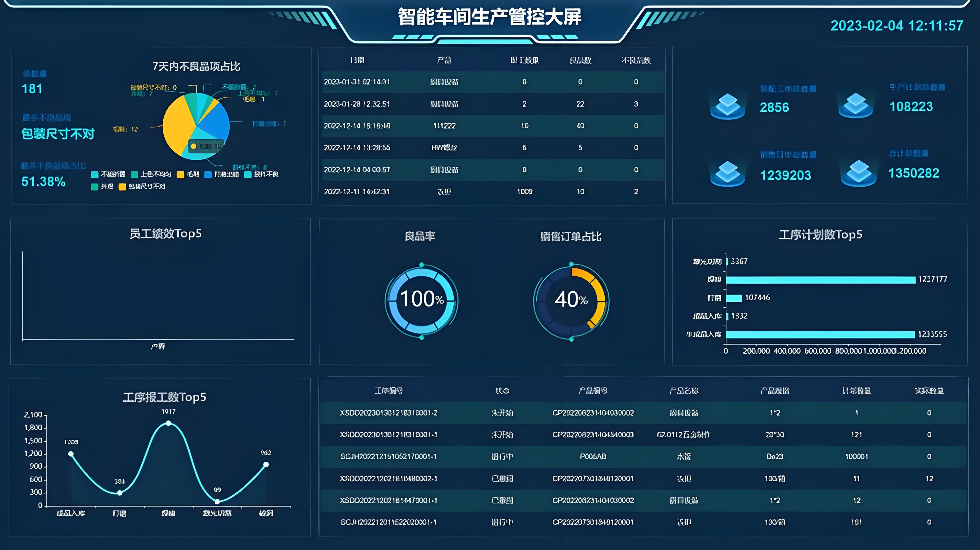Click the stack icon beside 108223
The image size is (980, 550).
(x=856, y=105)
